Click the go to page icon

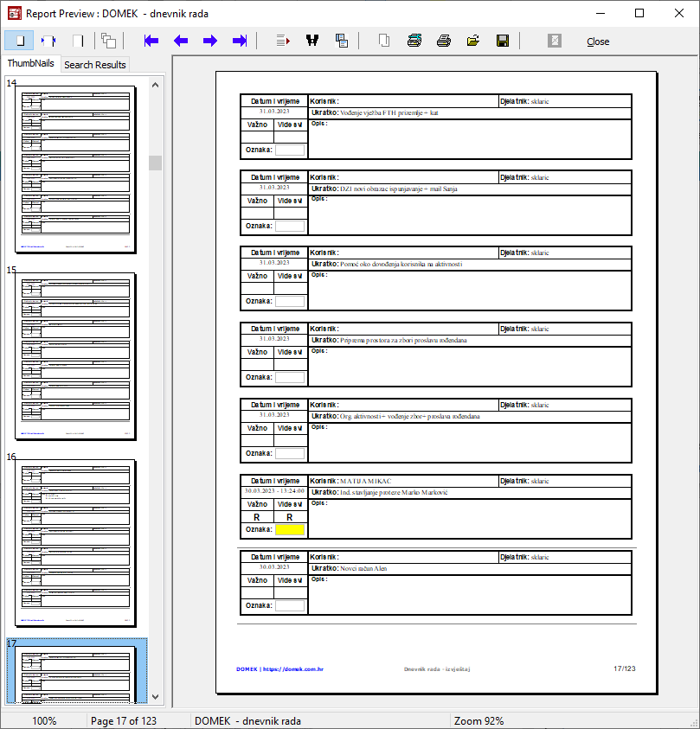coord(282,41)
